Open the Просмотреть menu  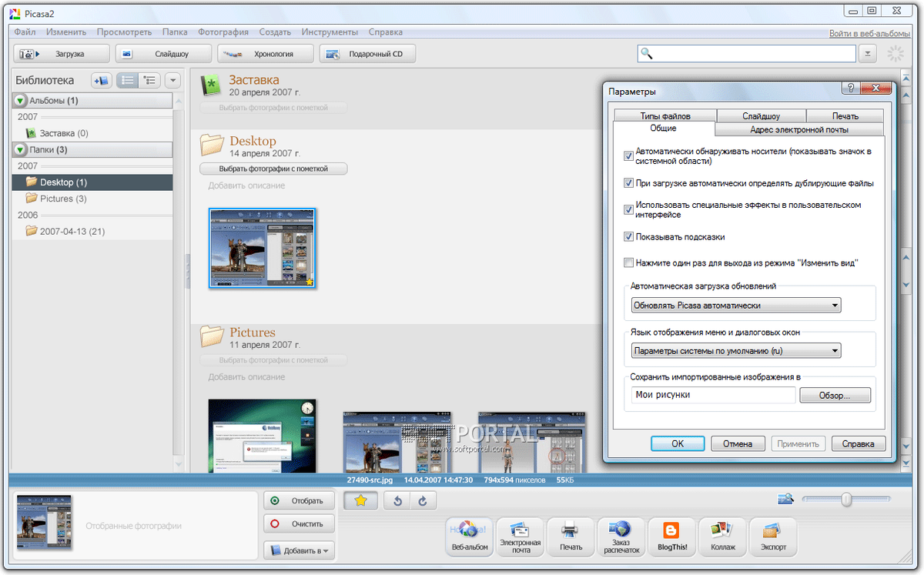[125, 32]
